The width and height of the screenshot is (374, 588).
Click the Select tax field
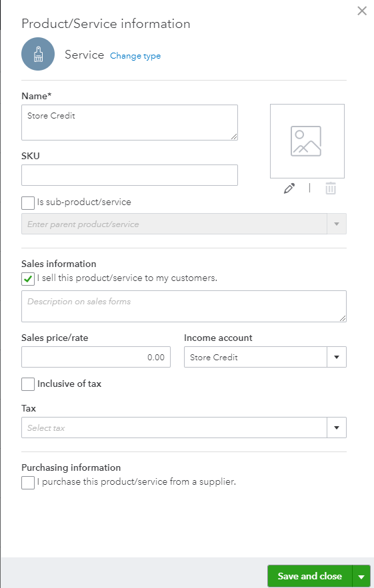click(174, 428)
